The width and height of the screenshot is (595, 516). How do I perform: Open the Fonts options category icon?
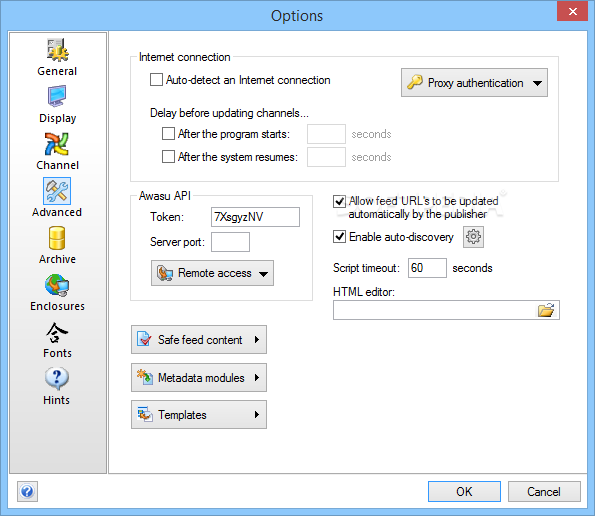(x=57, y=332)
